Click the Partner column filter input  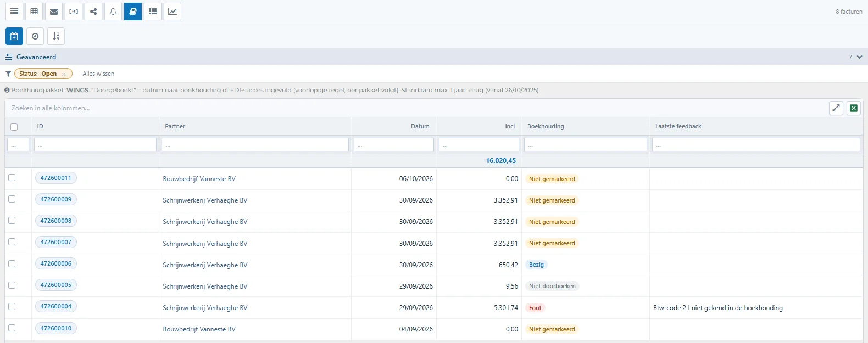click(255, 145)
